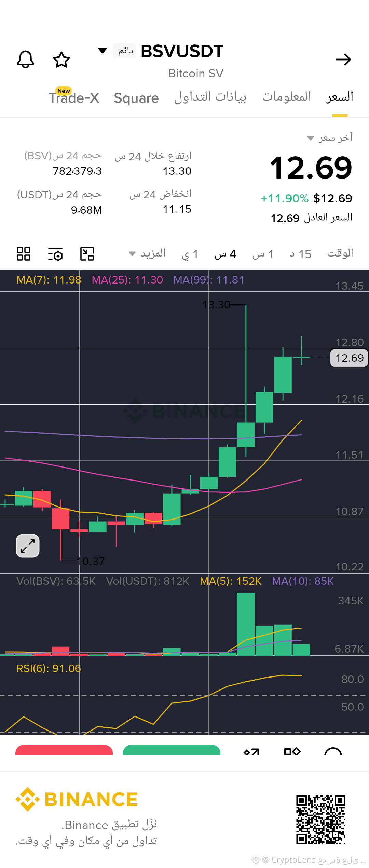Tap the transfer arrow icon in bottom bar
The width and height of the screenshot is (369, 868).
coord(251,752)
